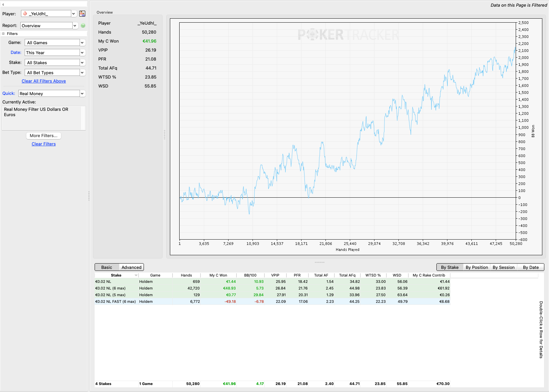
Task: Click the Clear Filters link
Action: 44,144
